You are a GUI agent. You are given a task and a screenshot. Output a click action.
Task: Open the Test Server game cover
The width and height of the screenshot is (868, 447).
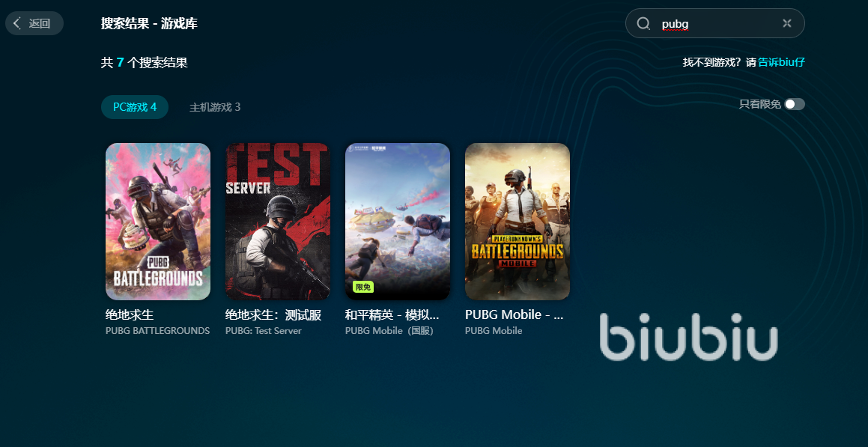(x=278, y=222)
